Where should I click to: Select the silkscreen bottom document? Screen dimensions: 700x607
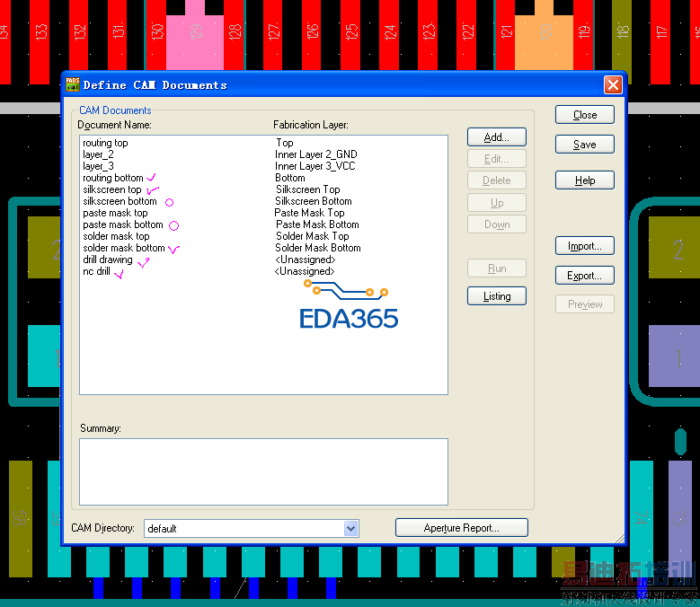coord(120,201)
